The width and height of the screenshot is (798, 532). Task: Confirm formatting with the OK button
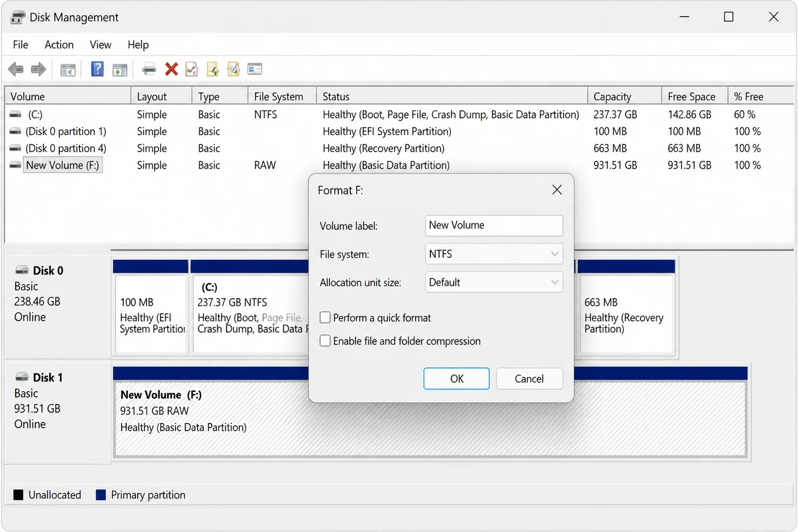456,379
